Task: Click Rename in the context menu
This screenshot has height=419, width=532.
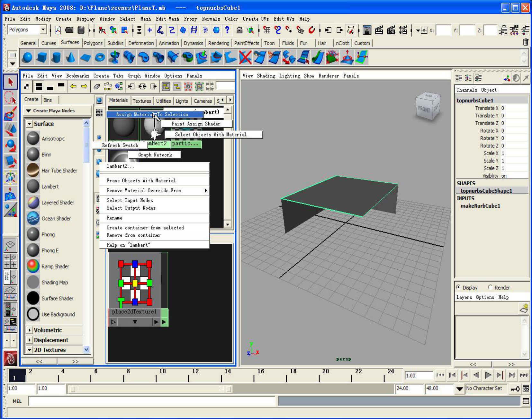Action: (x=154, y=218)
